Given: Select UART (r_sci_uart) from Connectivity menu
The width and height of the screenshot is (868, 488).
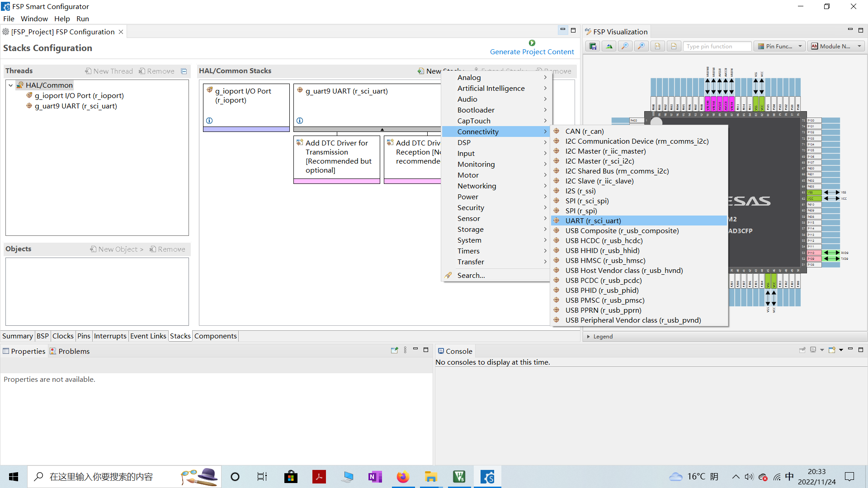Looking at the screenshot, I should click(x=593, y=221).
